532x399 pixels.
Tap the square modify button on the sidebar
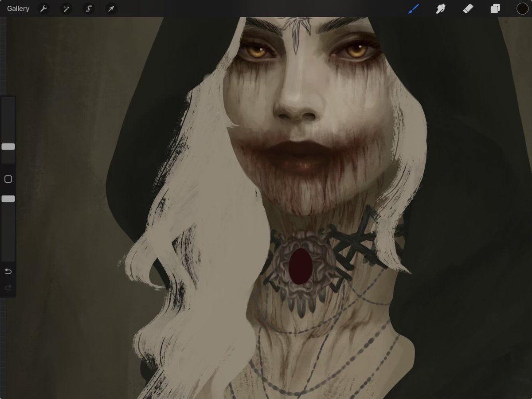point(8,179)
